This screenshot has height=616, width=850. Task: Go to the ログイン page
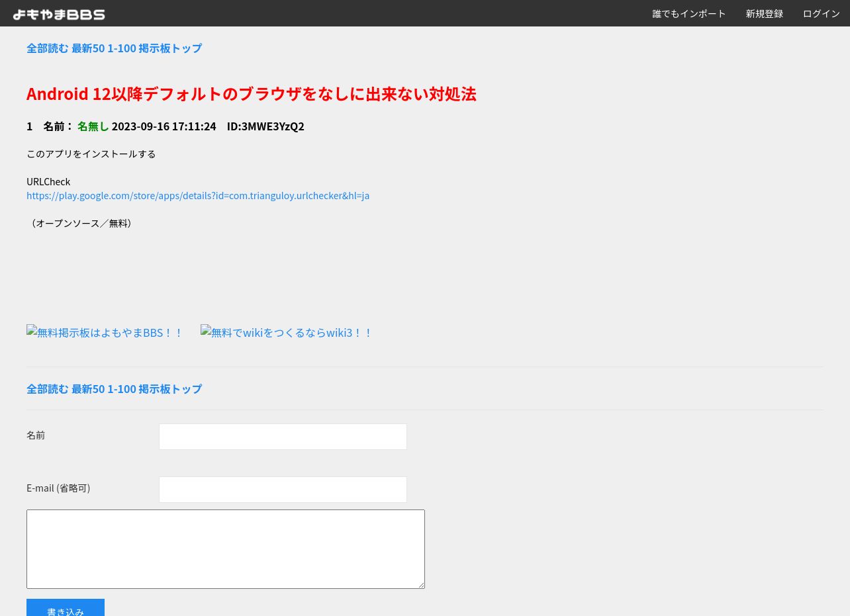822,13
